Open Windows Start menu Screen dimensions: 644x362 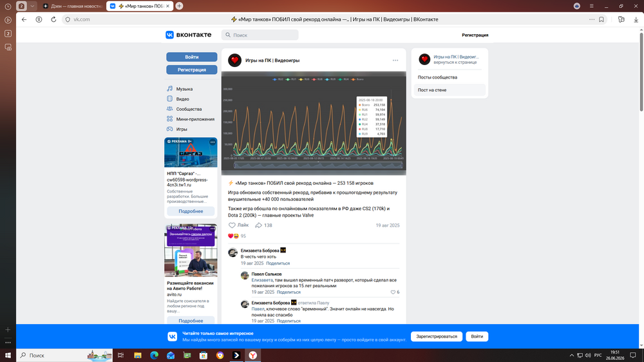(x=8, y=355)
